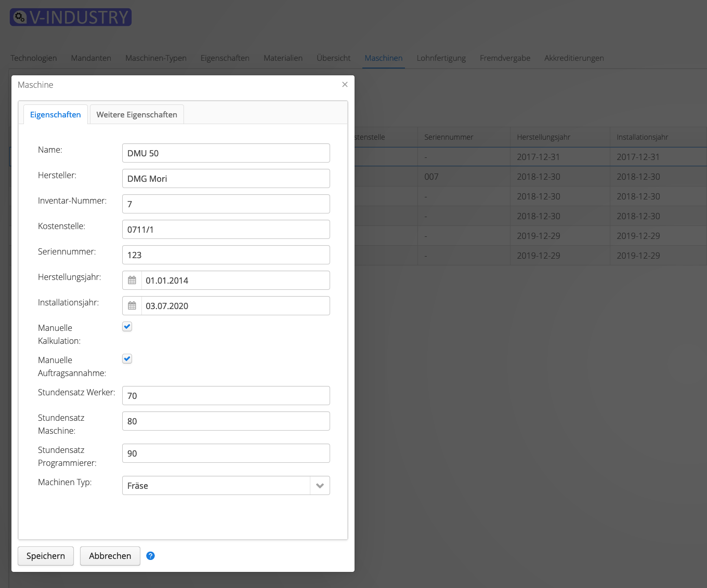Click the Stundensatz Werker field

click(x=226, y=396)
